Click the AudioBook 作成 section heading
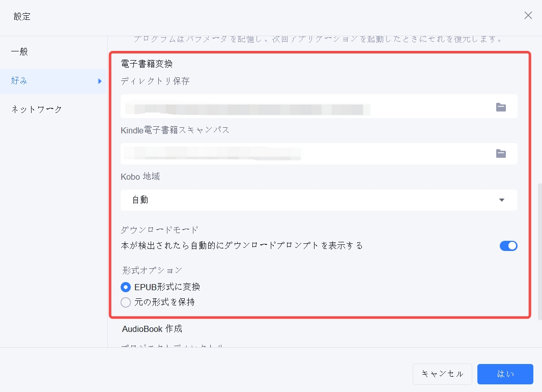Screen dimensions: 542x392 point(152,329)
